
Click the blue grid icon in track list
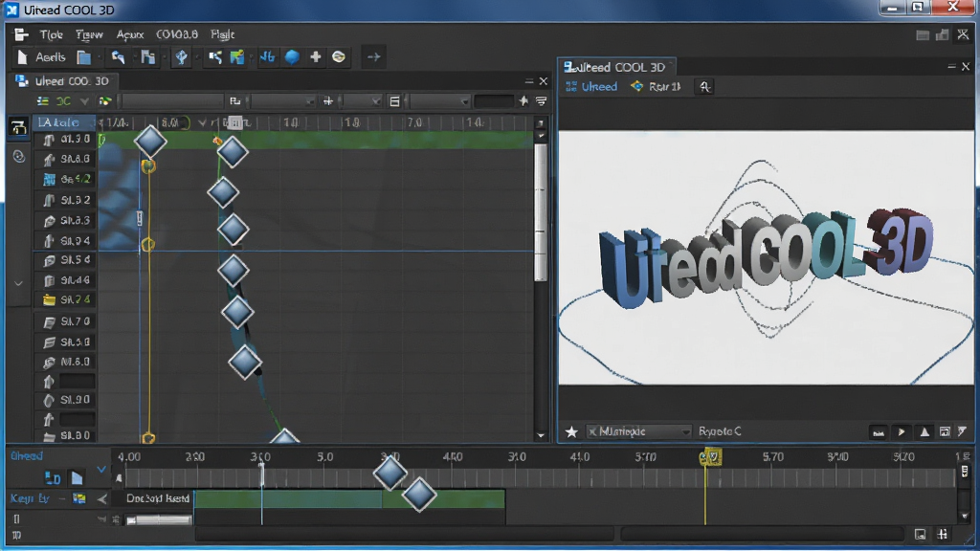pyautogui.click(x=49, y=179)
